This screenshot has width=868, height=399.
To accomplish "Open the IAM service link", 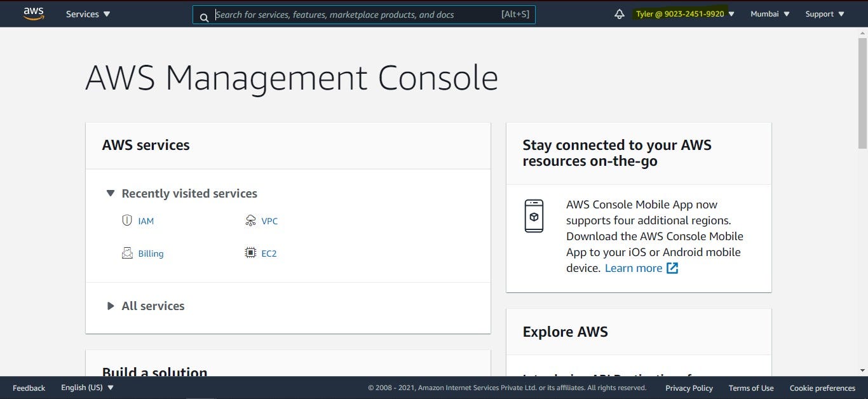I will [146, 221].
